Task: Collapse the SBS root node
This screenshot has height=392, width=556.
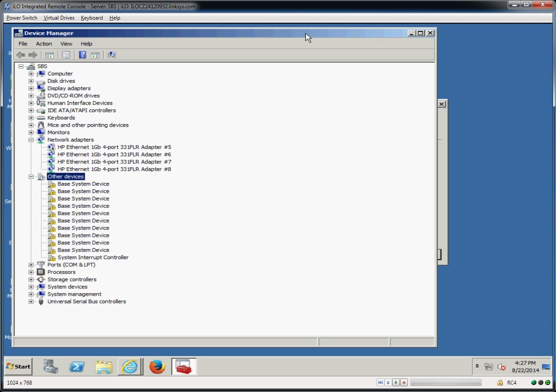Action: [x=21, y=66]
